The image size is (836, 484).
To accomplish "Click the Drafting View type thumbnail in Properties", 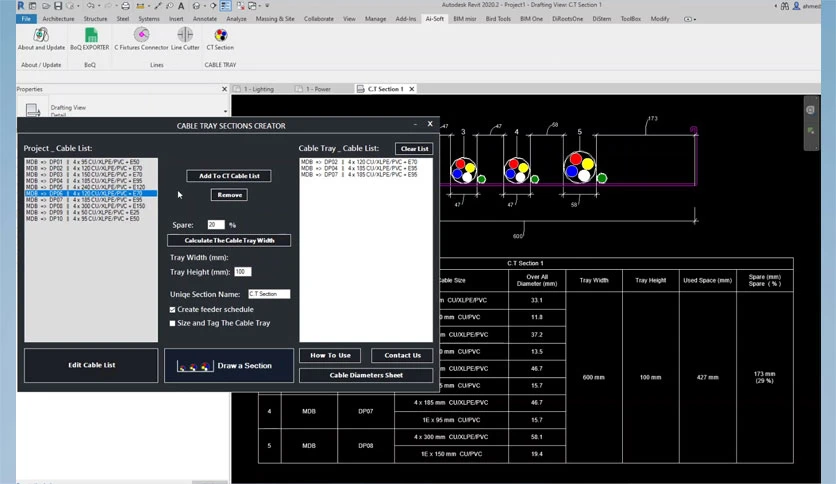I will click(33, 110).
